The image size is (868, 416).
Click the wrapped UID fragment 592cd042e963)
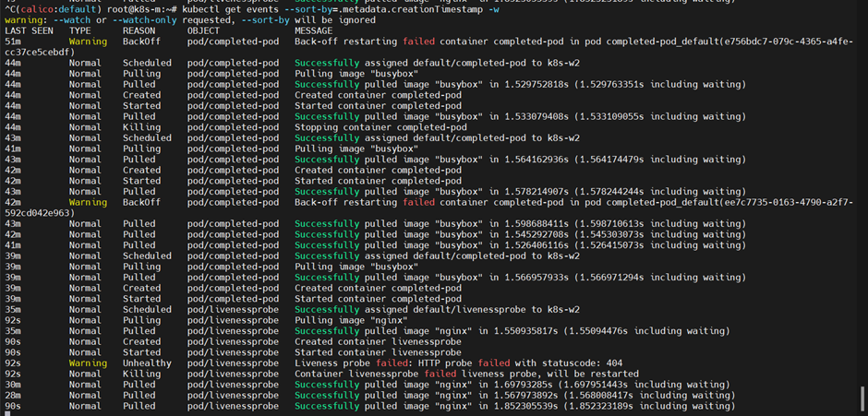(x=40, y=213)
